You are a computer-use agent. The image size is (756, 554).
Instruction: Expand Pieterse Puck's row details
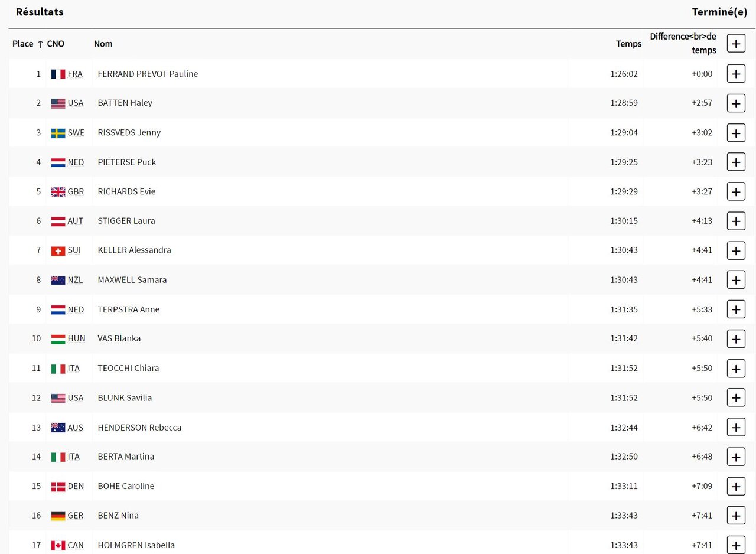(735, 162)
